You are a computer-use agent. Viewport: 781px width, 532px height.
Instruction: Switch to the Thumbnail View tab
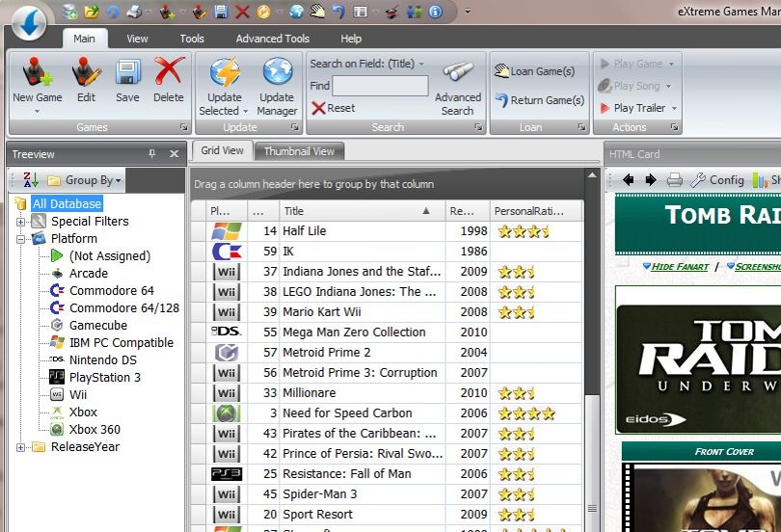click(x=299, y=151)
